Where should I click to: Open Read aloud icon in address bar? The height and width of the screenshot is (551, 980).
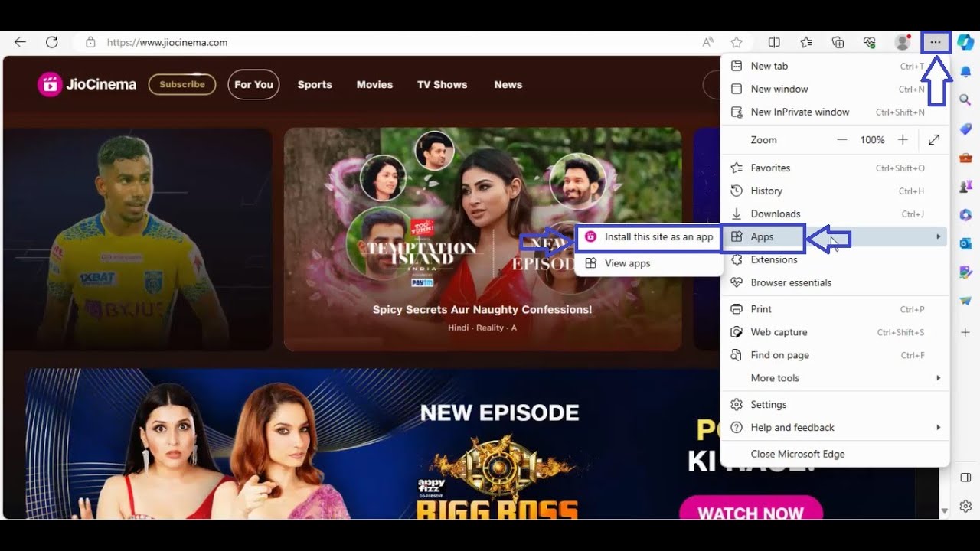pyautogui.click(x=708, y=42)
